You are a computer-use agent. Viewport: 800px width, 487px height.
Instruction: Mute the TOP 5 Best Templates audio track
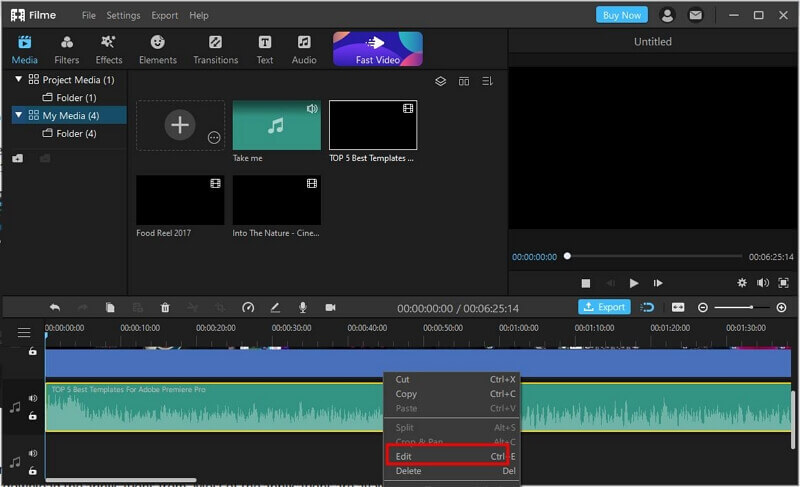tap(33, 398)
